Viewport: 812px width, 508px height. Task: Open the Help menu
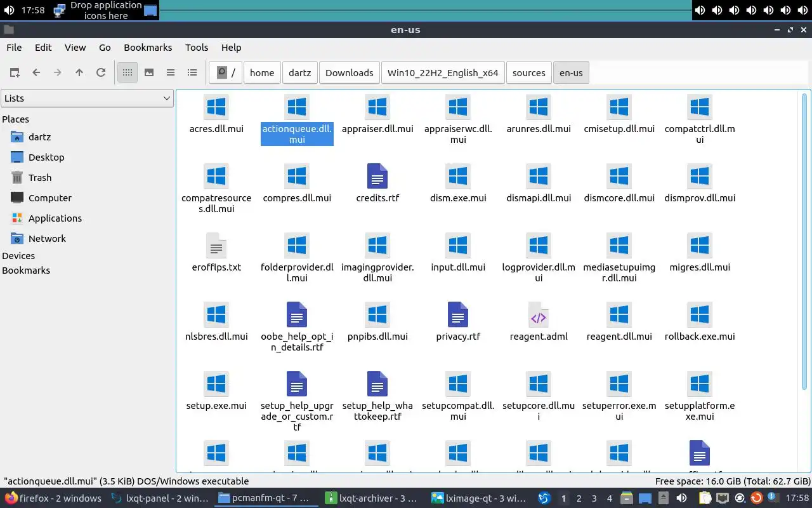tap(231, 47)
